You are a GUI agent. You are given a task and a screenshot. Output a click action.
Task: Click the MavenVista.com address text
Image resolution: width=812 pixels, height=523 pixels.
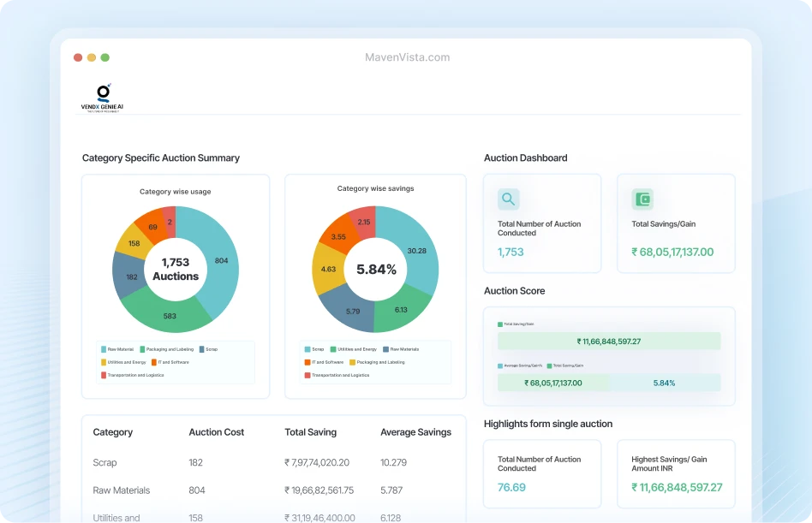[x=408, y=57]
